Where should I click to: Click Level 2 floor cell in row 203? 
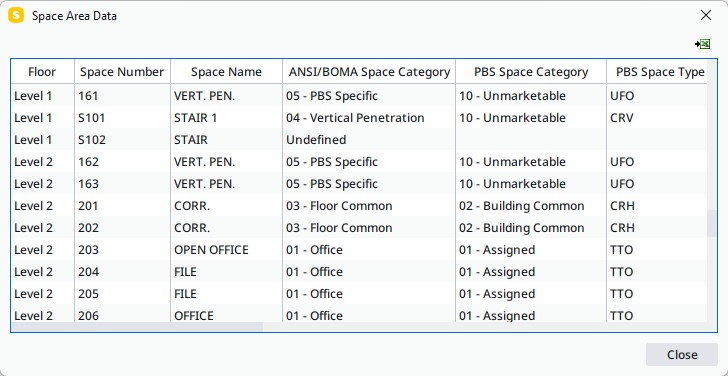point(42,250)
